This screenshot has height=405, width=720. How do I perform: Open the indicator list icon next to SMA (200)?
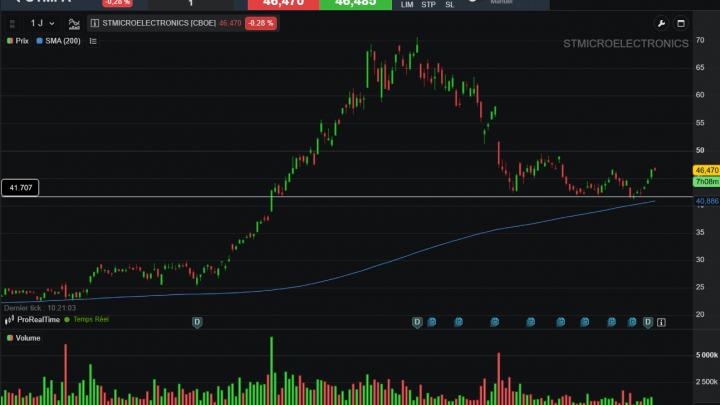coord(93,41)
